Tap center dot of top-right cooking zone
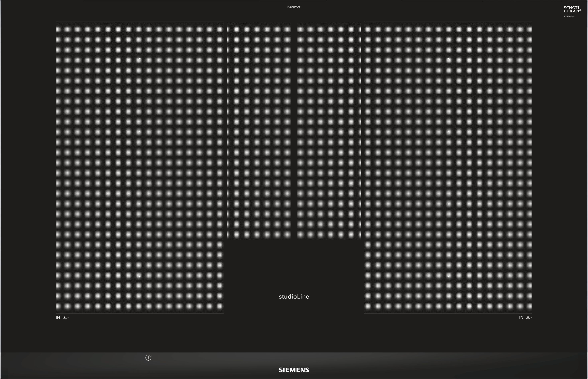The height and width of the screenshot is (379, 588). [448, 58]
